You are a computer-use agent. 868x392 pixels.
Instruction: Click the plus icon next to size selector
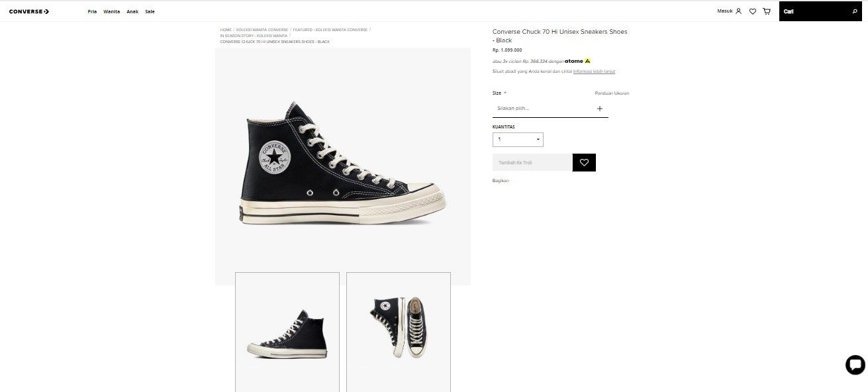(x=600, y=108)
